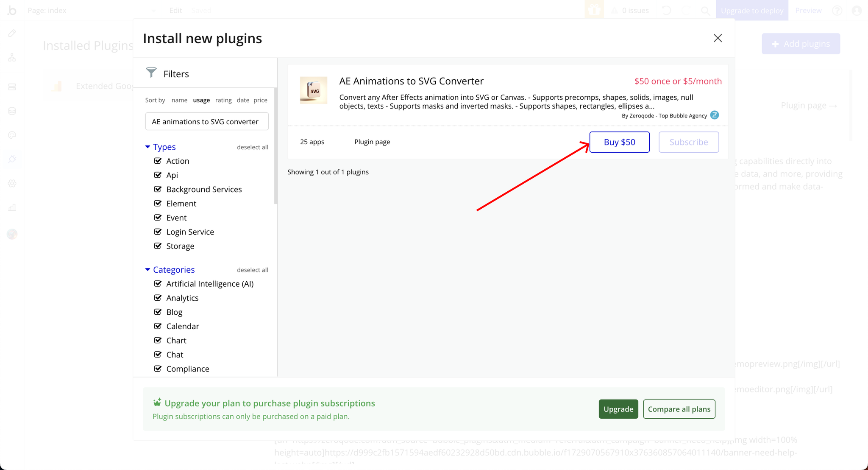Open the Page: index dropdown
The width and height of the screenshot is (868, 470).
(92, 10)
